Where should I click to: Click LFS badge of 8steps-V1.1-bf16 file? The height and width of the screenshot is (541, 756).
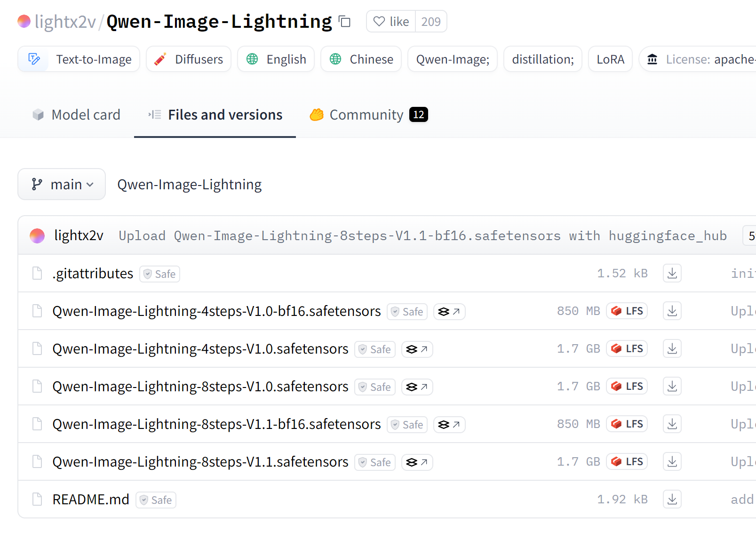click(627, 424)
